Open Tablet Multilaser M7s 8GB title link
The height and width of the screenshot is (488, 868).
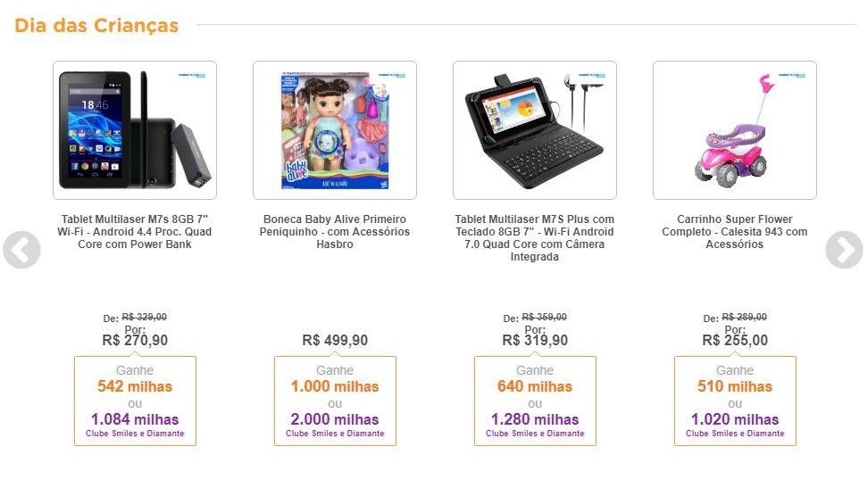(135, 232)
